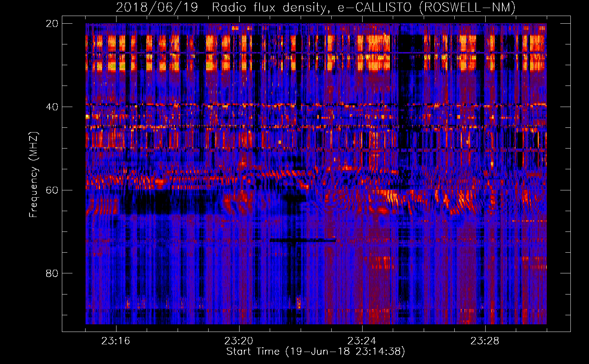This screenshot has width=589, height=364.
Task: Click the 80 frequency tick label
Action: [52, 273]
